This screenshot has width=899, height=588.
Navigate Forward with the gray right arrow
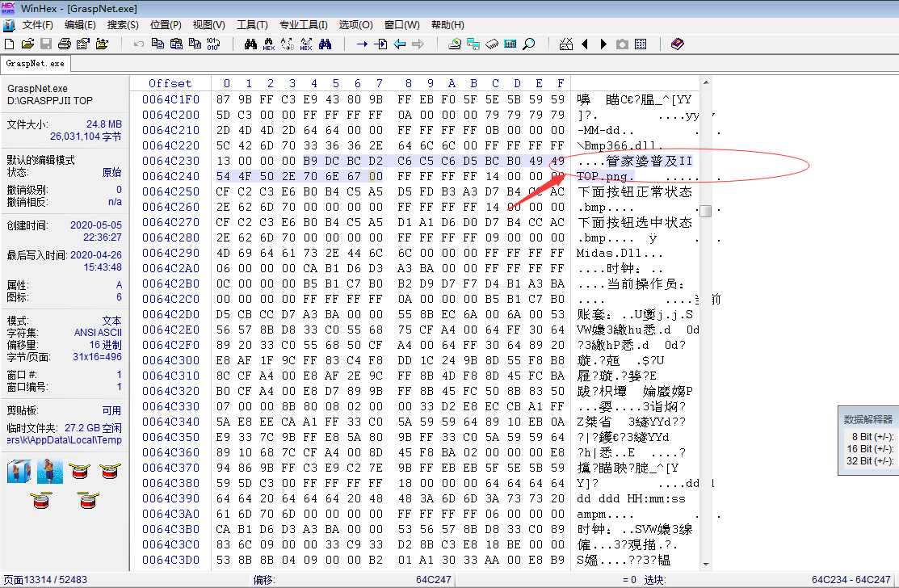click(x=418, y=44)
